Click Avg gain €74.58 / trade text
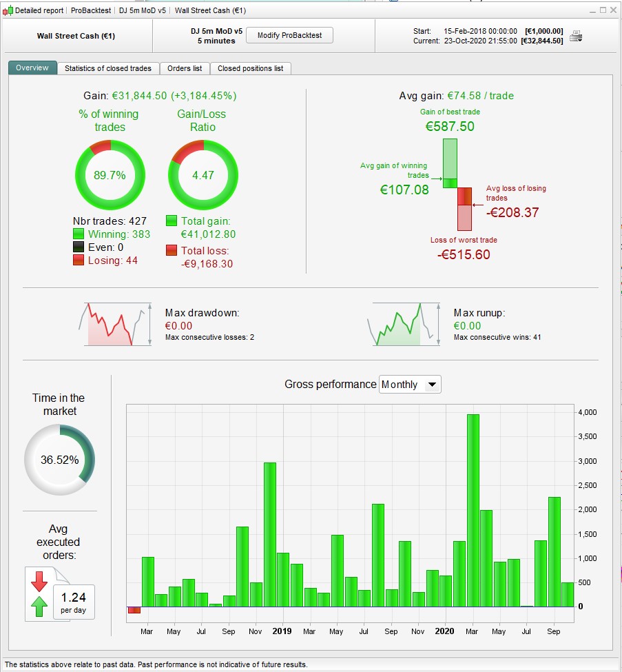622x672 pixels. [x=456, y=96]
